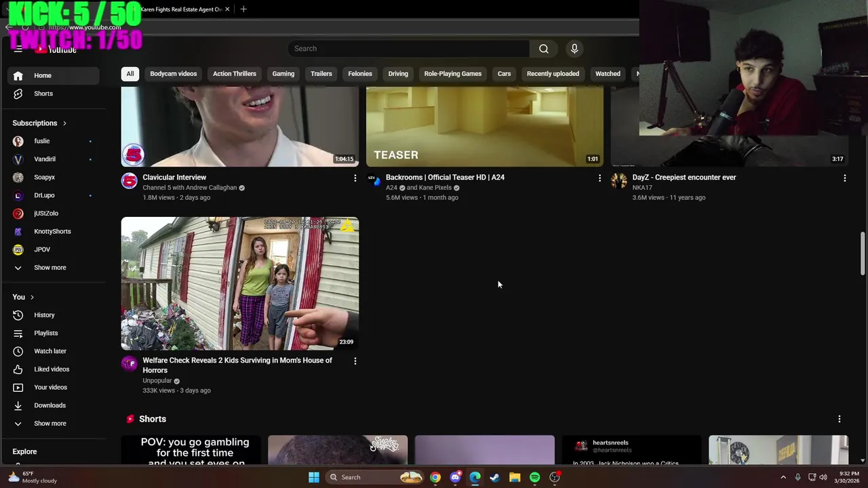Open Shorts from the sidebar
The image size is (868, 488).
(53, 94)
